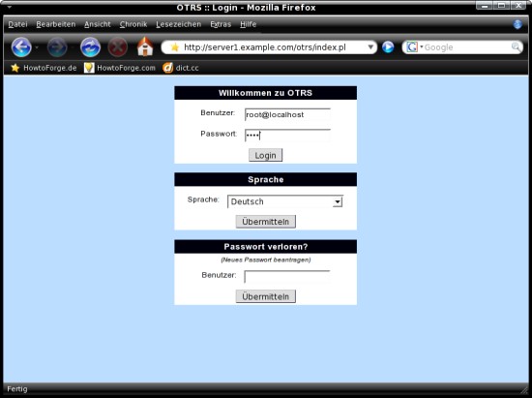The height and width of the screenshot is (398, 532).
Task: Click the greyed-out Forward arrow button
Action: [57, 46]
